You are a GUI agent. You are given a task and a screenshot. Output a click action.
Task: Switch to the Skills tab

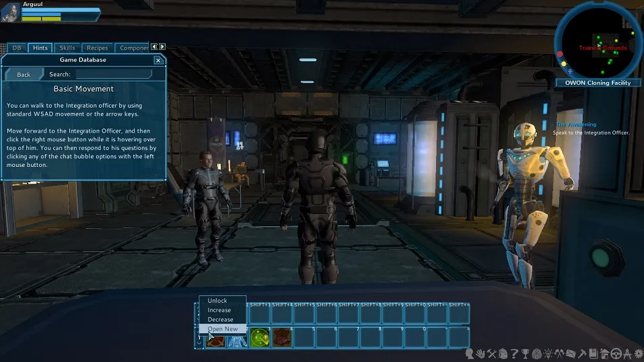point(67,48)
